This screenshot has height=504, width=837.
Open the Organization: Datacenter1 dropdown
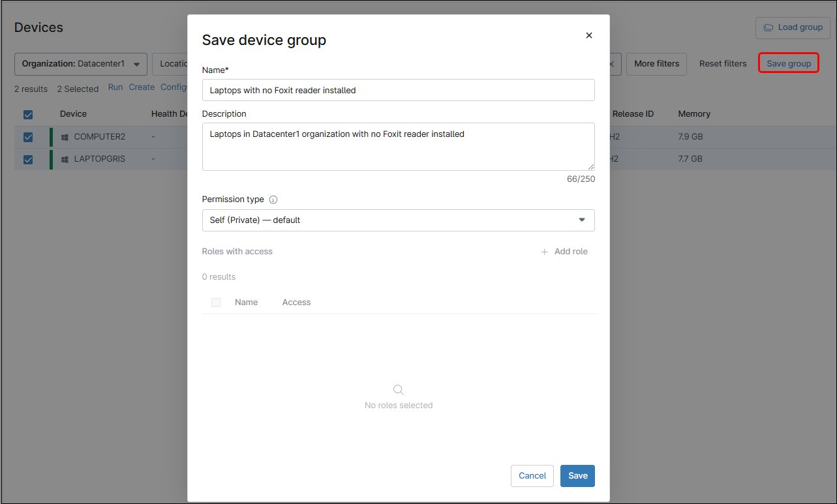pyautogui.click(x=80, y=64)
